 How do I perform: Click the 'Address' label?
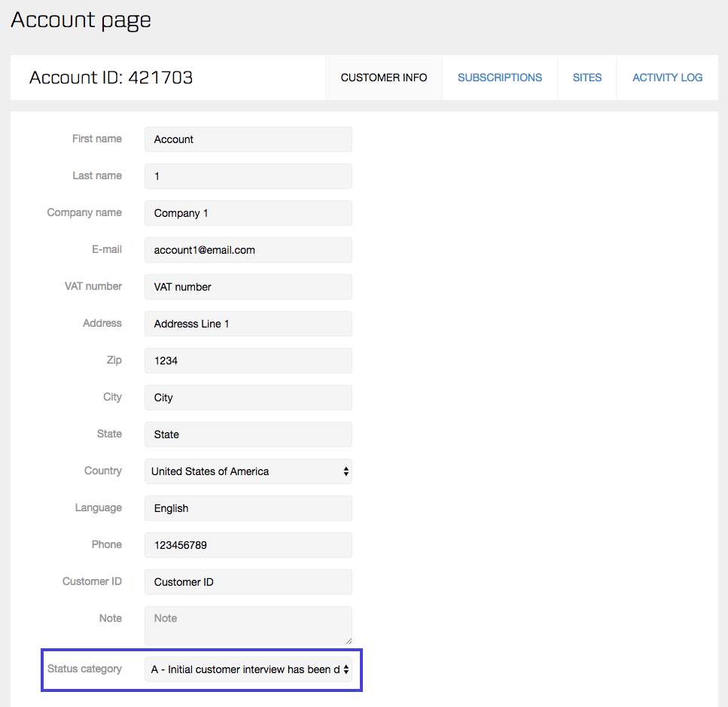[102, 323]
